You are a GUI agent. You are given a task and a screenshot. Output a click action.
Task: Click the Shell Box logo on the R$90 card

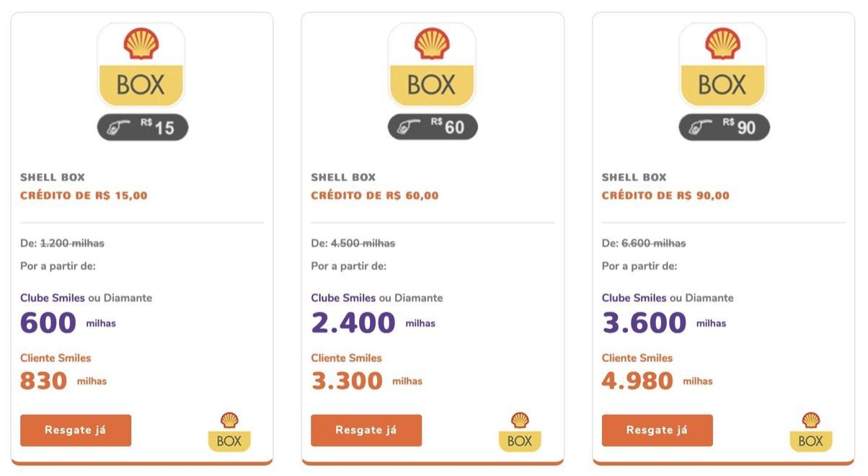[x=723, y=65]
